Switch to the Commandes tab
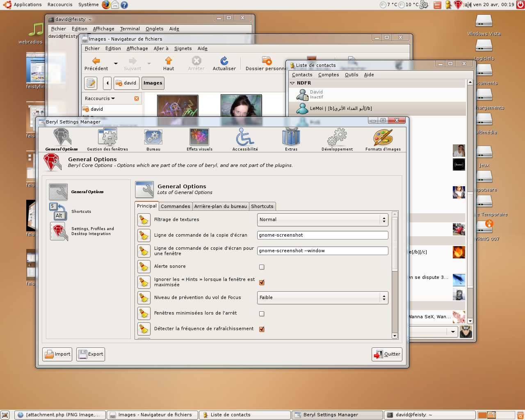Image resolution: width=525 pixels, height=420 pixels. [x=176, y=206]
